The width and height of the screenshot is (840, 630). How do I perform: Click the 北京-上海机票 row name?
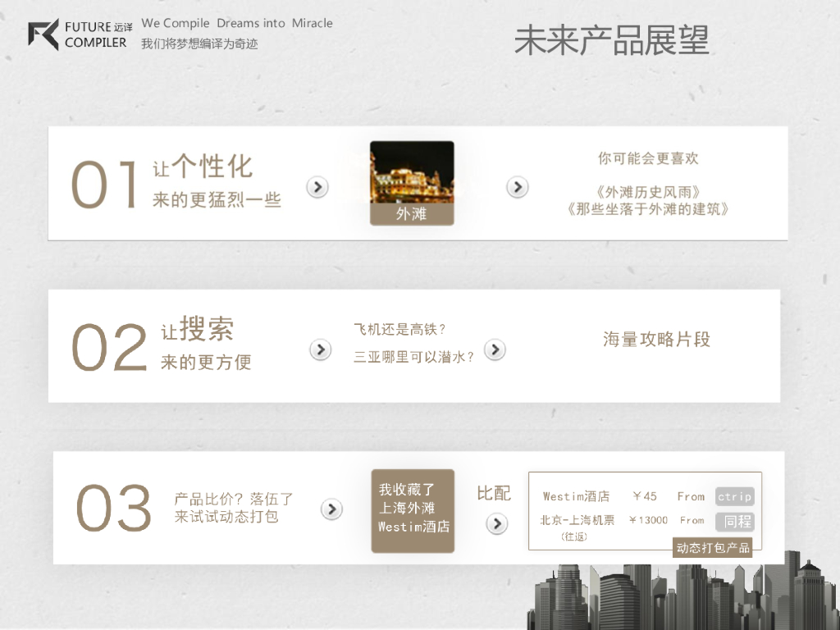pos(577,520)
